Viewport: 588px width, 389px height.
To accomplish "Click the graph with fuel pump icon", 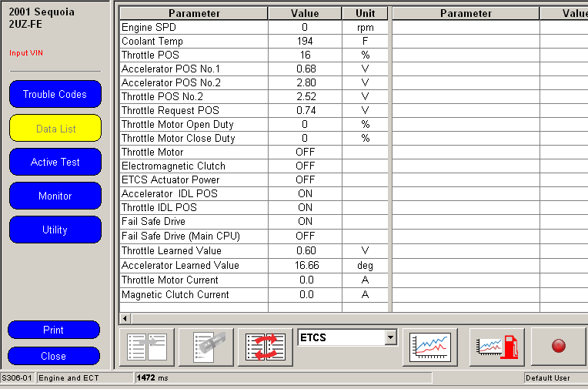I will point(496,346).
